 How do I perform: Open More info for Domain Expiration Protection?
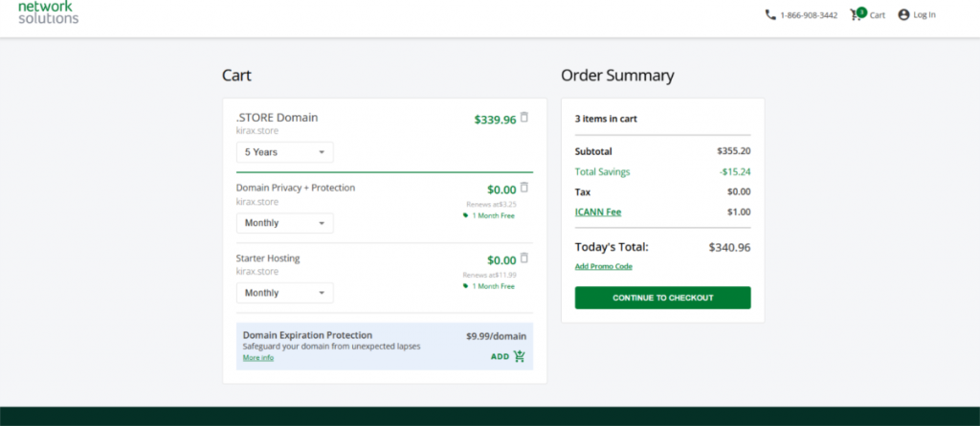tap(258, 358)
